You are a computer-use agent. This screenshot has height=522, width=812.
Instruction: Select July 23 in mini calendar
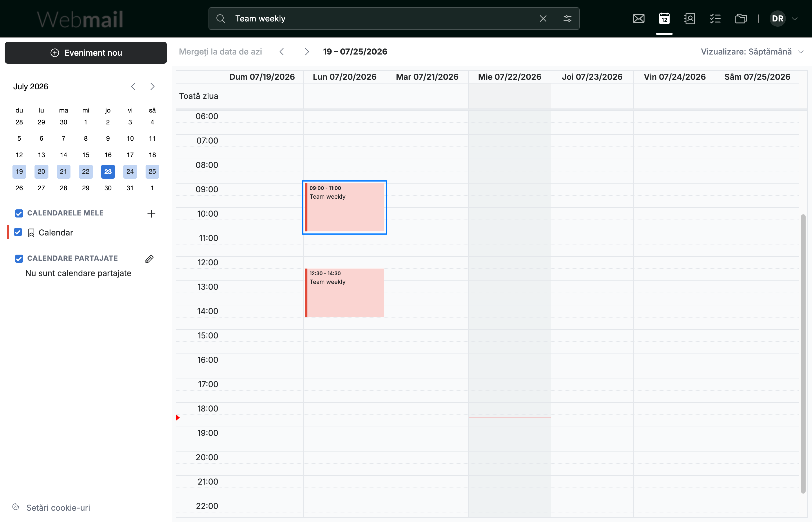click(x=108, y=171)
